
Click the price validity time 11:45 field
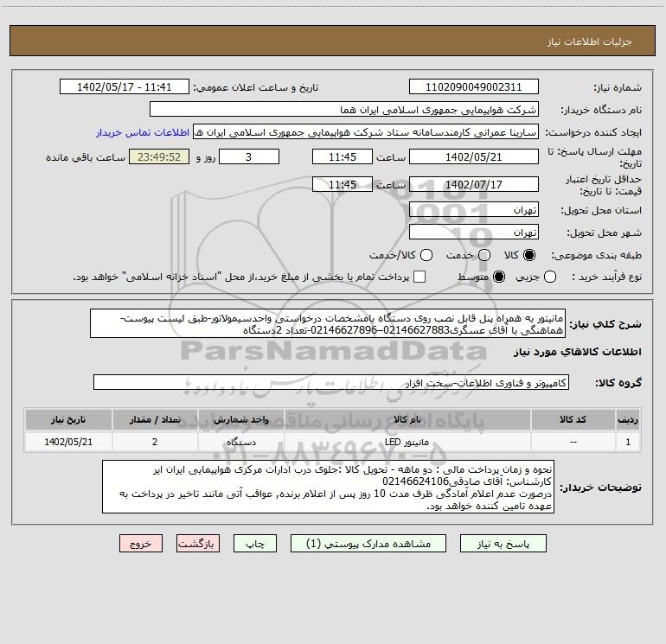coord(343,184)
